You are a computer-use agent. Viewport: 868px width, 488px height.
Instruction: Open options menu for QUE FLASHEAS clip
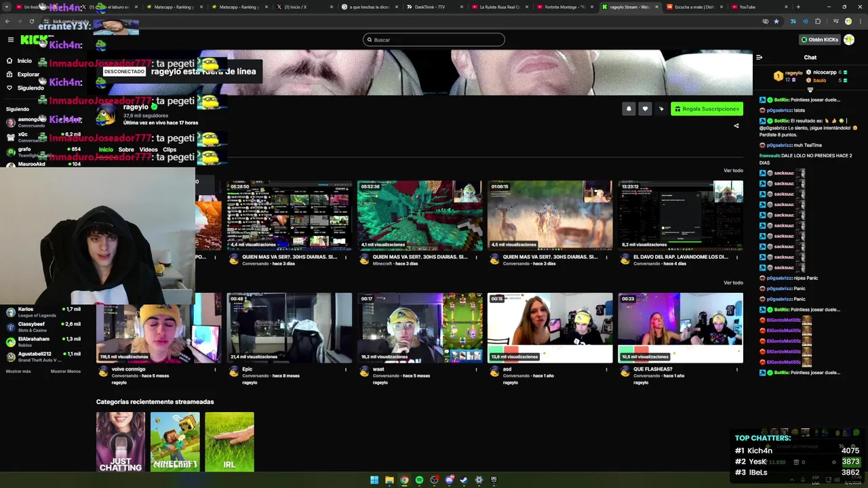736,369
